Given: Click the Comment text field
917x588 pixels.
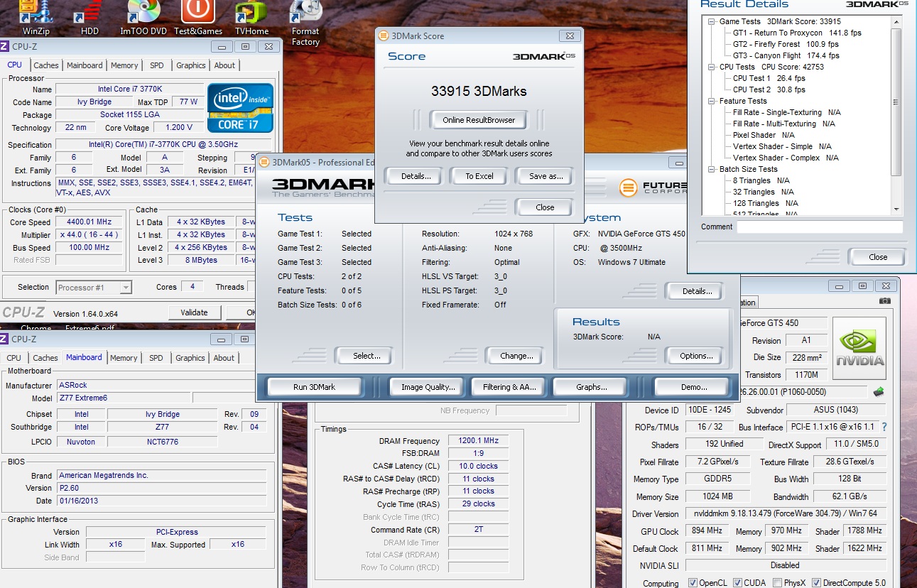Looking at the screenshot, I should coord(819,227).
